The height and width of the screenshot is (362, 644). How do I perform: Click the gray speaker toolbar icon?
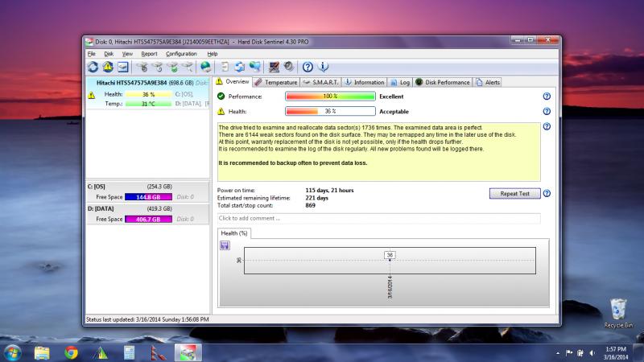pyautogui.click(x=289, y=67)
